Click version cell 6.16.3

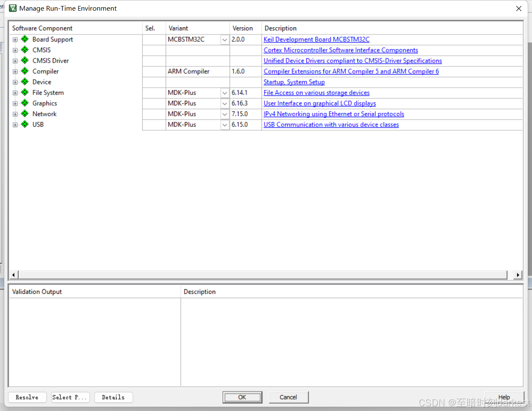click(246, 103)
